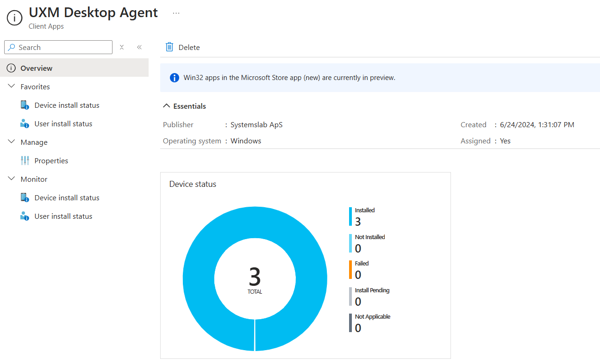600x364 pixels.
Task: Click the Monitor User install status icon
Action: (25, 216)
